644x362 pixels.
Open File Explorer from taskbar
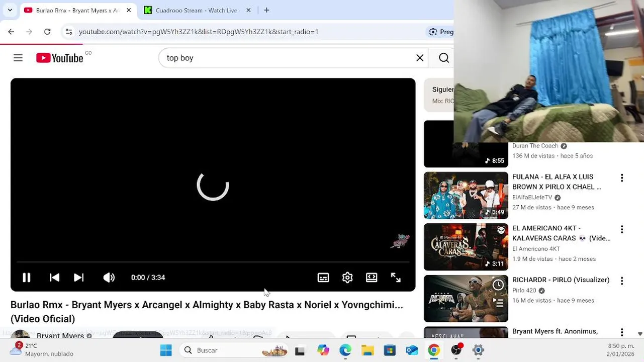coord(367,350)
